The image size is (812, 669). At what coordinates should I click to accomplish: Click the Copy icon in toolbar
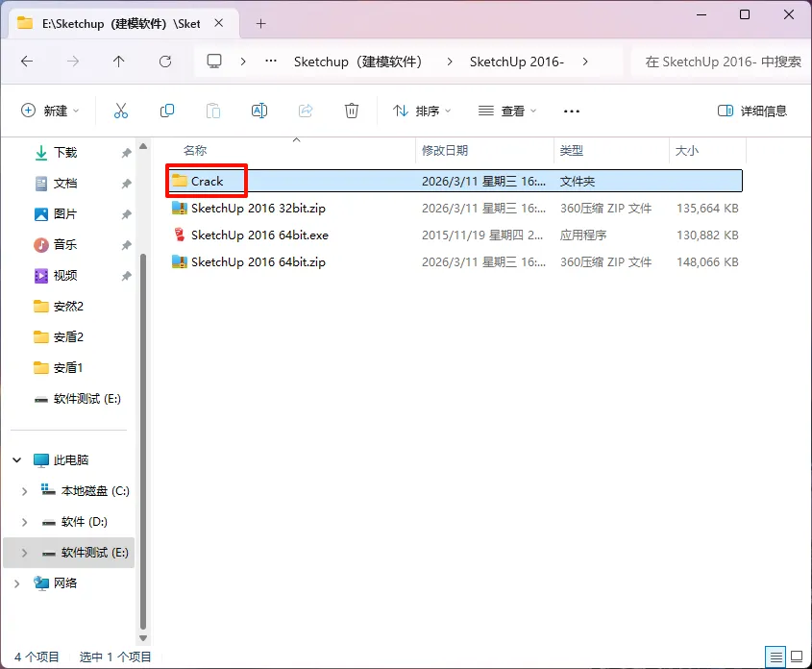(x=167, y=111)
